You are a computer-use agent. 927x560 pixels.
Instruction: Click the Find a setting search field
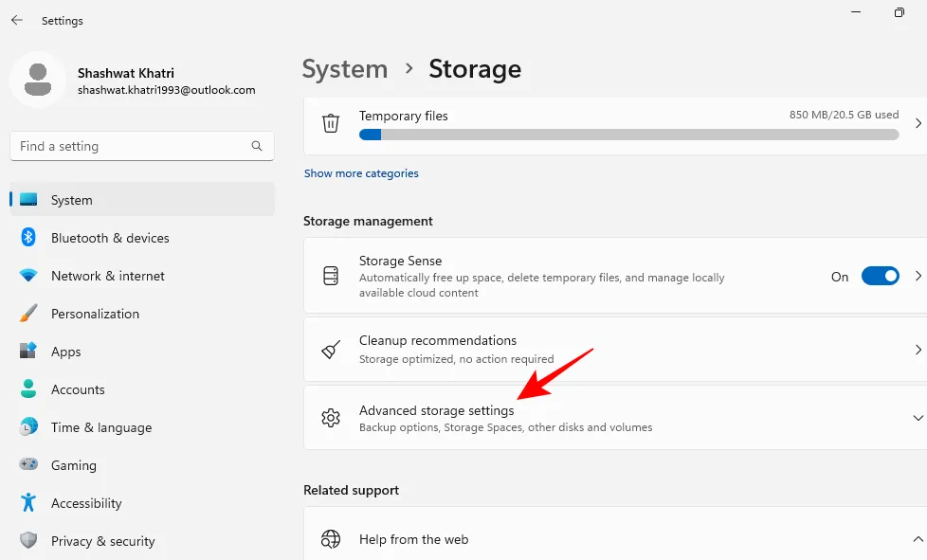(142, 146)
